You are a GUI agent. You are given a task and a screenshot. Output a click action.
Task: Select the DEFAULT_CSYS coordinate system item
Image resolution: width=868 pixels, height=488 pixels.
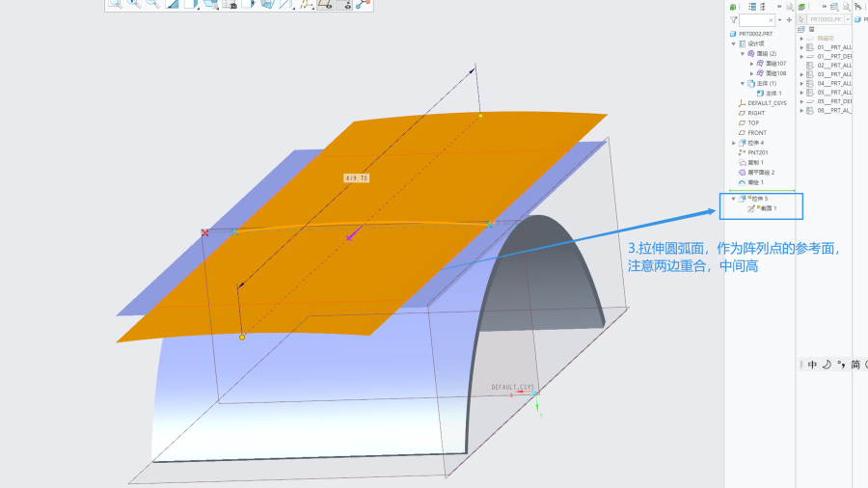click(767, 103)
